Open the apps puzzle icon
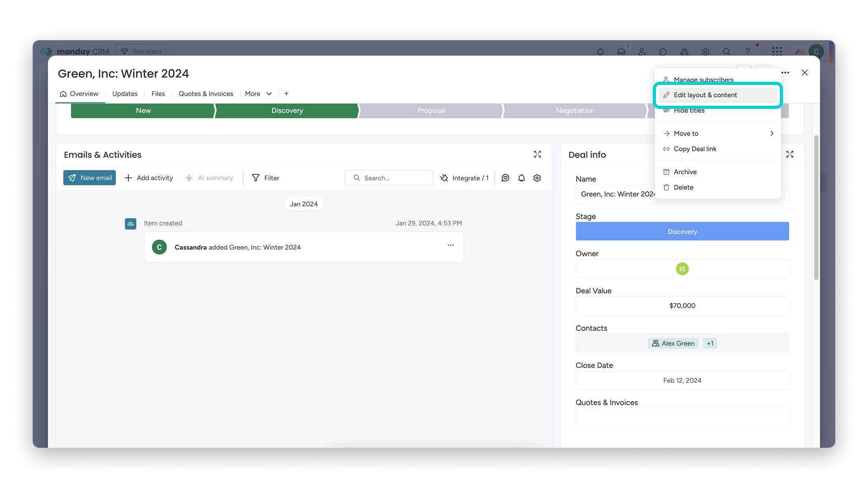The width and height of the screenshot is (868, 488). point(663,52)
